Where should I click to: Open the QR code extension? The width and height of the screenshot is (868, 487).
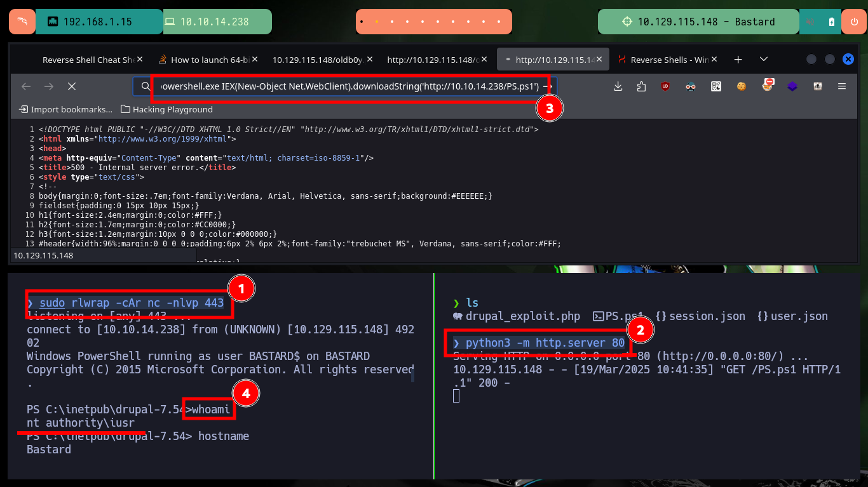click(716, 86)
